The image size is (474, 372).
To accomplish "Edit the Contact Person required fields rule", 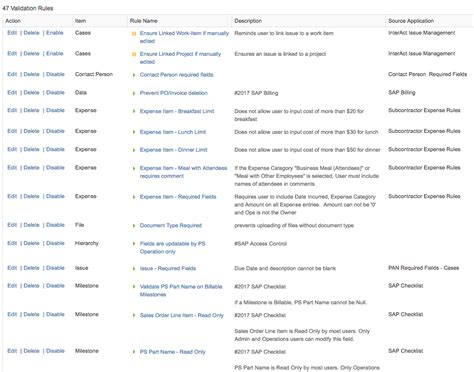I will 12,74.
